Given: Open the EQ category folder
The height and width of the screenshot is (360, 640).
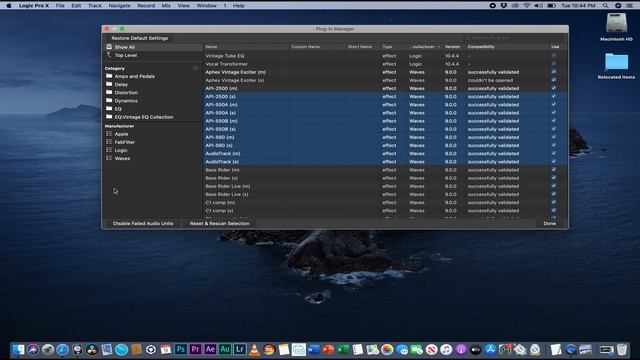Looking at the screenshot, I should coord(109,109).
